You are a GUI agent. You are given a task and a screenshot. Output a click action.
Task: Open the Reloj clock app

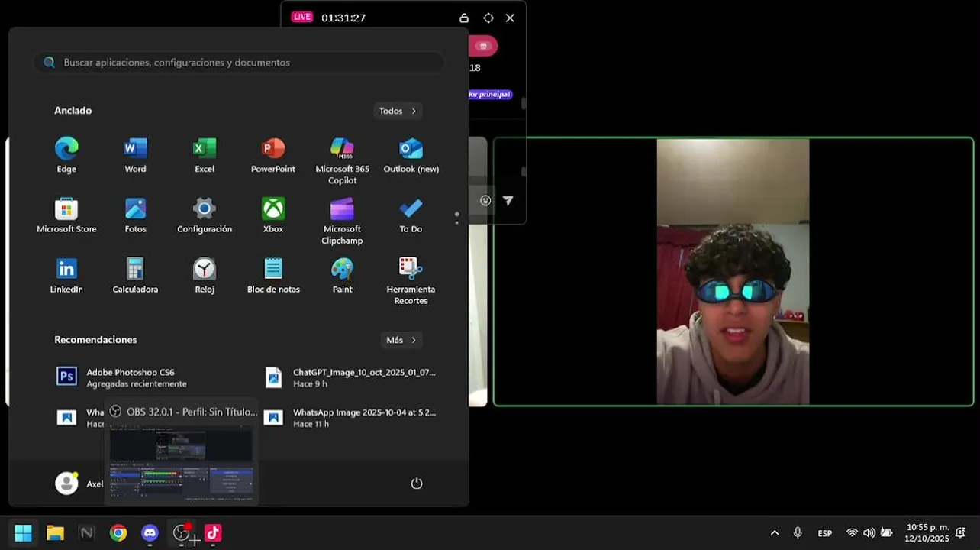coord(205,277)
